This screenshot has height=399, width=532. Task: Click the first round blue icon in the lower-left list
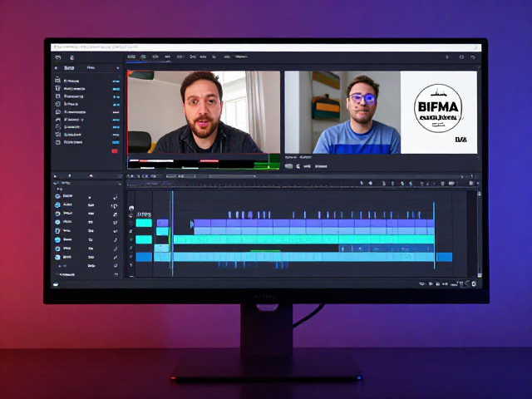tap(57, 196)
